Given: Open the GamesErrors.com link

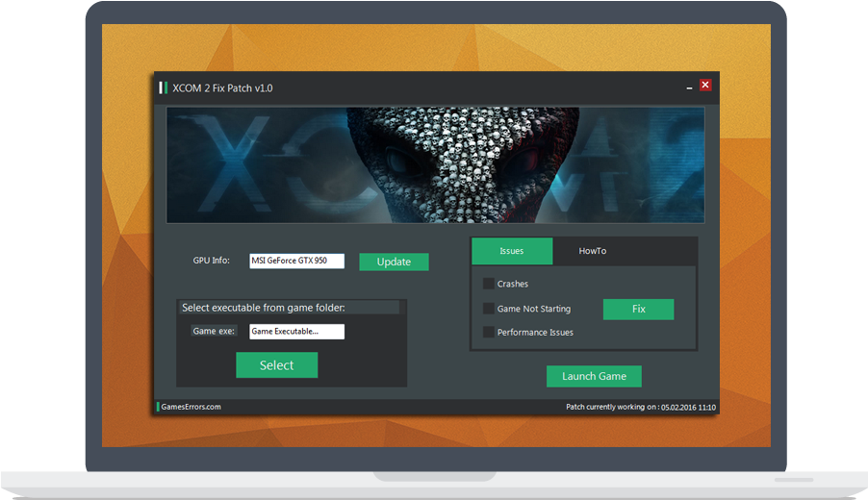Looking at the screenshot, I should [191, 407].
